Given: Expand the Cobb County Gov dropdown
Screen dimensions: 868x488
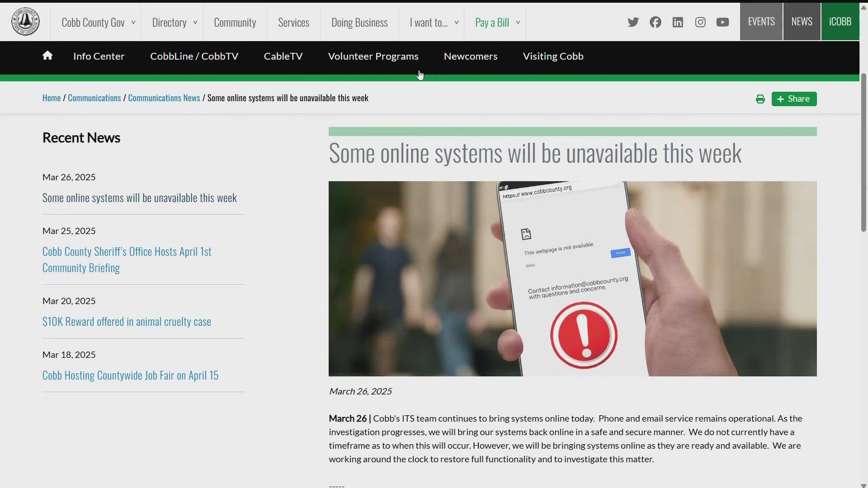Looking at the screenshot, I should (98, 23).
